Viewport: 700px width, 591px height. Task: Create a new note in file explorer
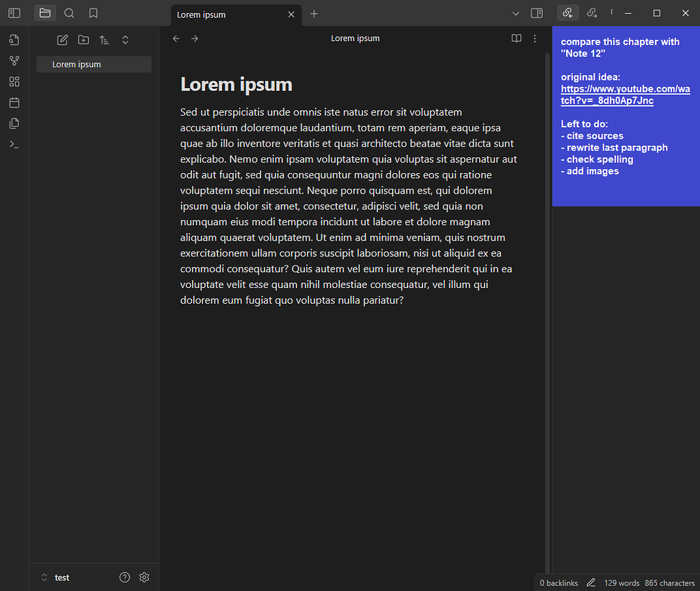(62, 40)
